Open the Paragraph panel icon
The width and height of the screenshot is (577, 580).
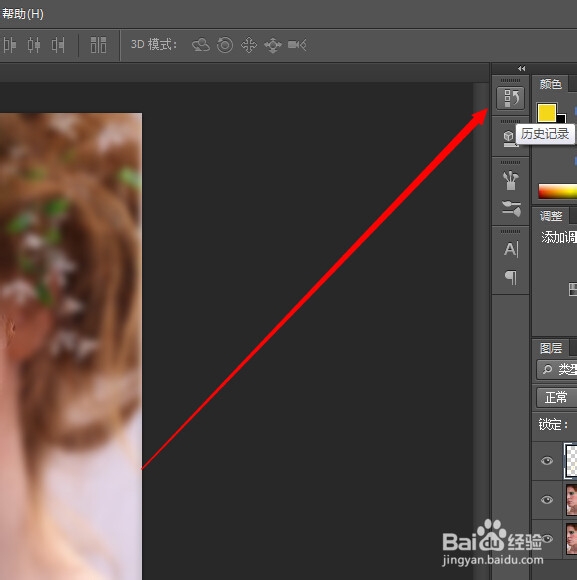(x=511, y=277)
